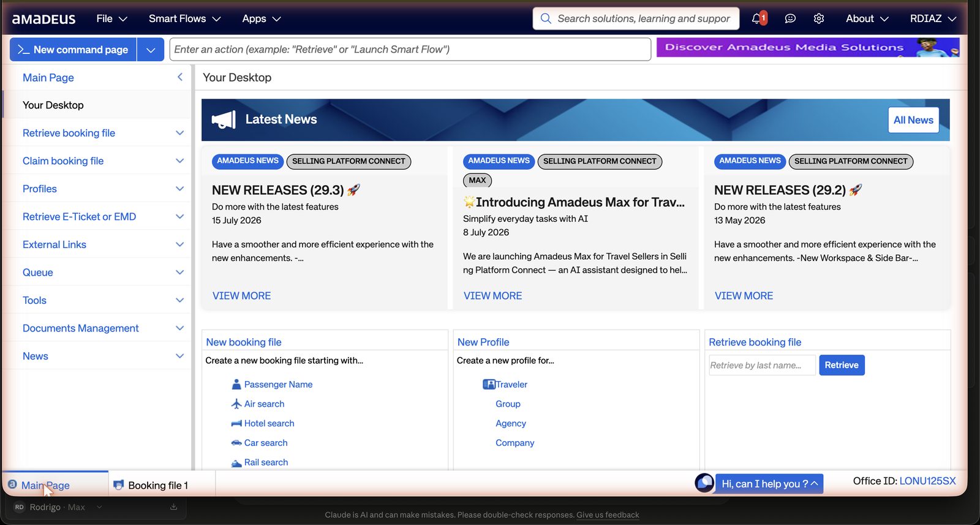This screenshot has height=525, width=980.
Task: Expand the Queue section
Action: click(x=179, y=272)
